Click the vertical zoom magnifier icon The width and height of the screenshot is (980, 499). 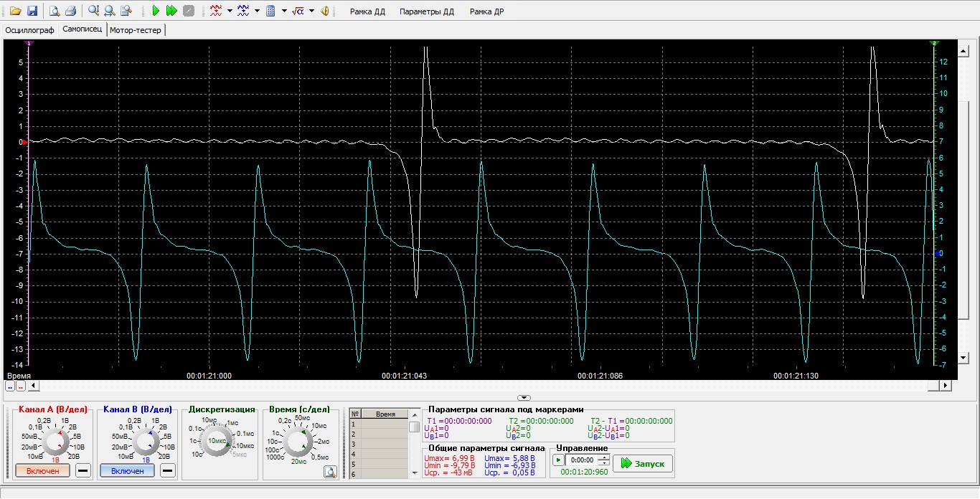coord(93,11)
